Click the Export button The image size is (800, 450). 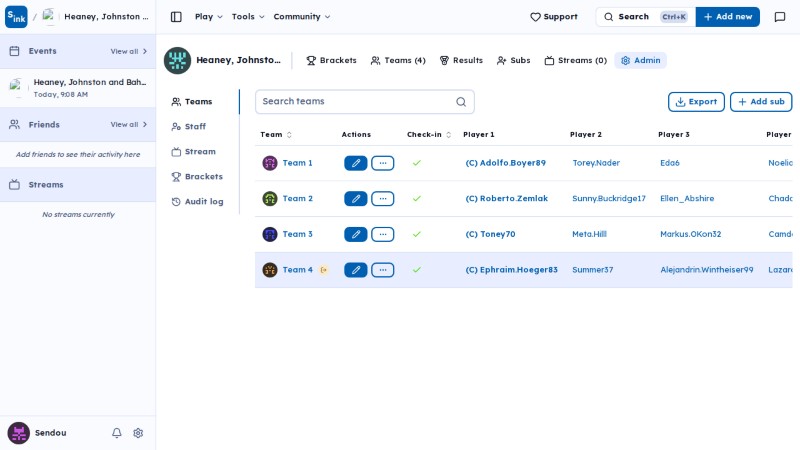pos(696,102)
